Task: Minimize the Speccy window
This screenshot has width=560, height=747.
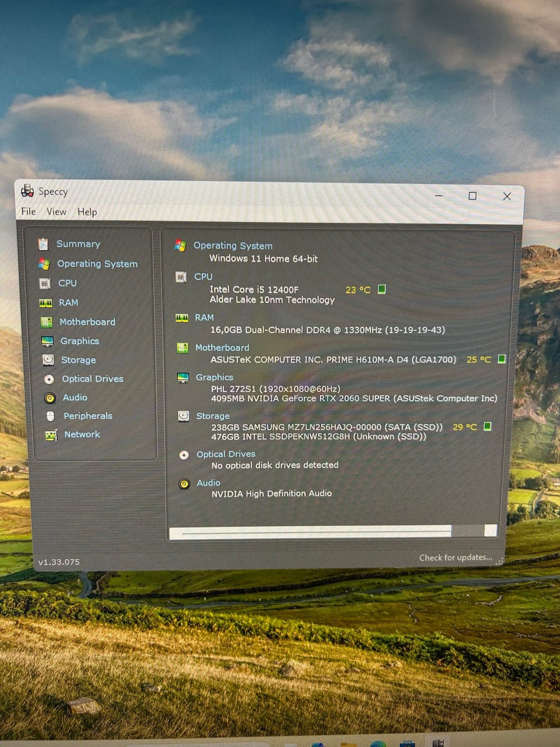Action: click(x=439, y=196)
